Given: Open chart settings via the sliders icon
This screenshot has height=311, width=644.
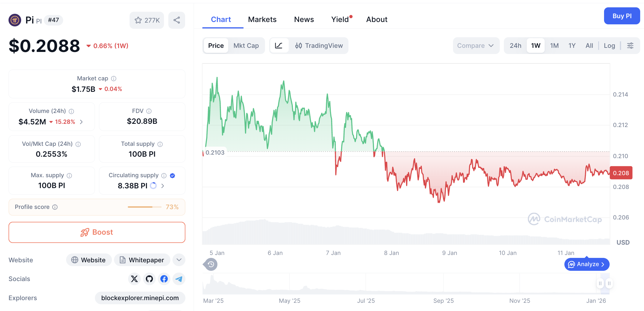Looking at the screenshot, I should pos(630,45).
